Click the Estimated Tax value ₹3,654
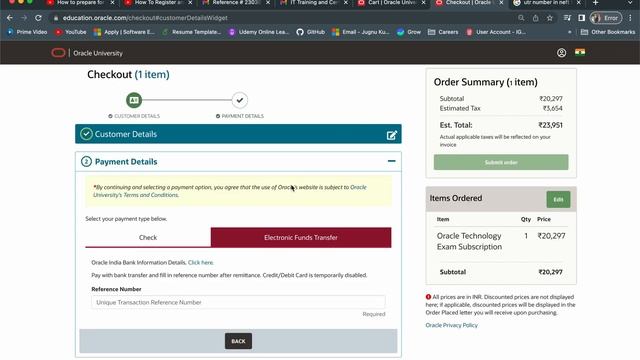The height and width of the screenshot is (360, 640). pyautogui.click(x=553, y=108)
